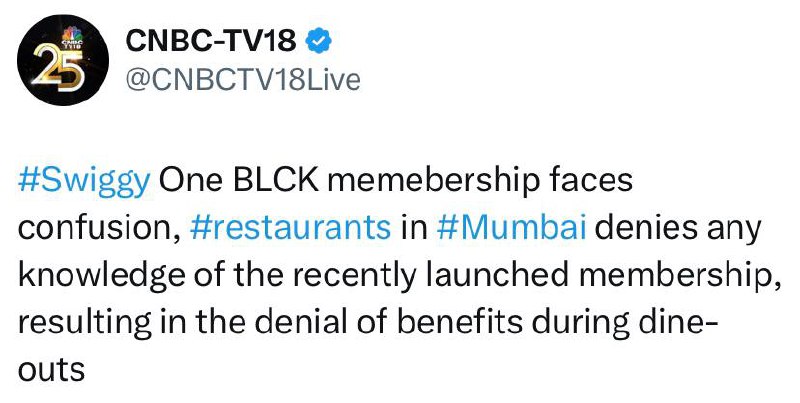
Task: Click the word "confusion," in the tweet
Action: tap(99, 229)
